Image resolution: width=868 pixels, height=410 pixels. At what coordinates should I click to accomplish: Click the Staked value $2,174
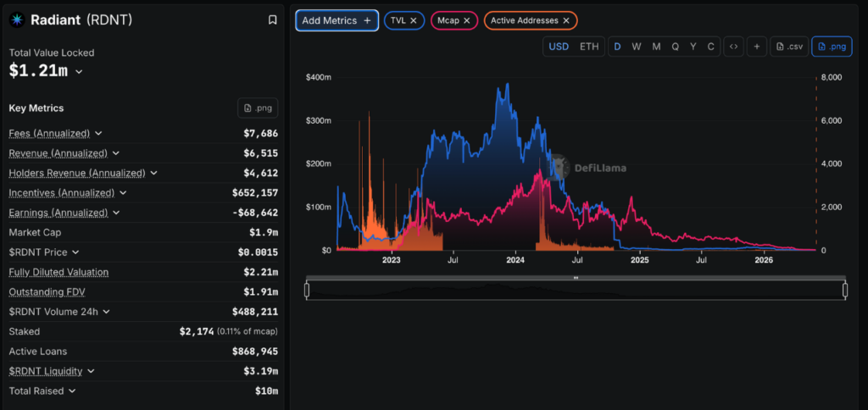(197, 331)
